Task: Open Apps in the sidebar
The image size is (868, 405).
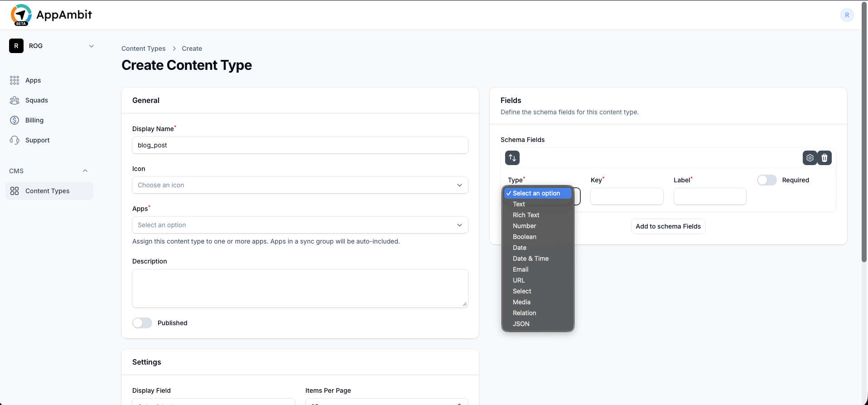Action: coord(49,80)
